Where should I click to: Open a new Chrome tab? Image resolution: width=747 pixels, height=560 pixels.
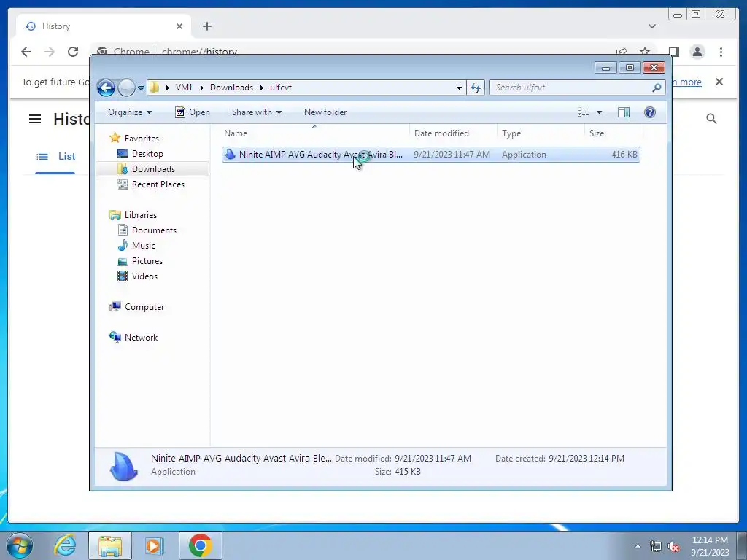pyautogui.click(x=206, y=27)
